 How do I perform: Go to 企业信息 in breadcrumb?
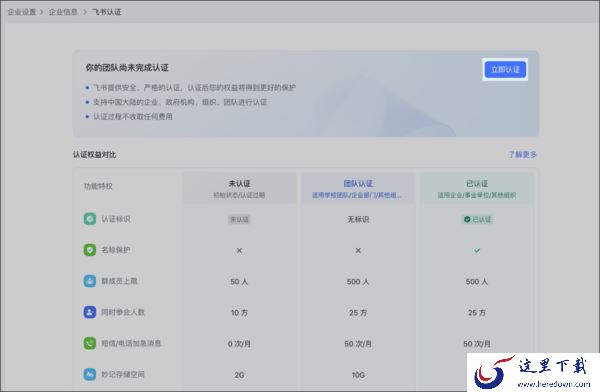(x=63, y=12)
